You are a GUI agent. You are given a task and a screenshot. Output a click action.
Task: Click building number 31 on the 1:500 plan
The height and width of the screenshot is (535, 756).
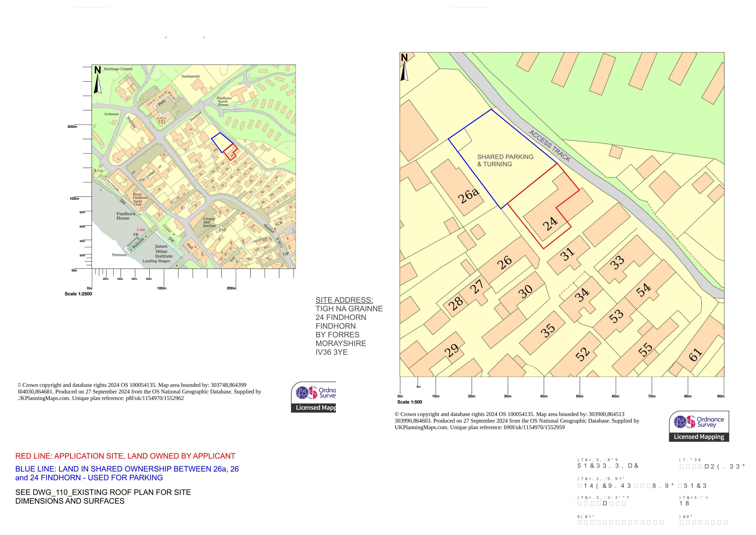(568, 254)
